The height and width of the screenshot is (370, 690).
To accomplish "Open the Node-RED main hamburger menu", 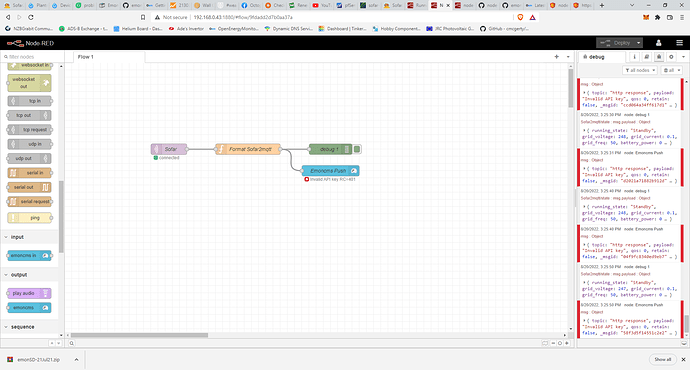I will [x=679, y=43].
